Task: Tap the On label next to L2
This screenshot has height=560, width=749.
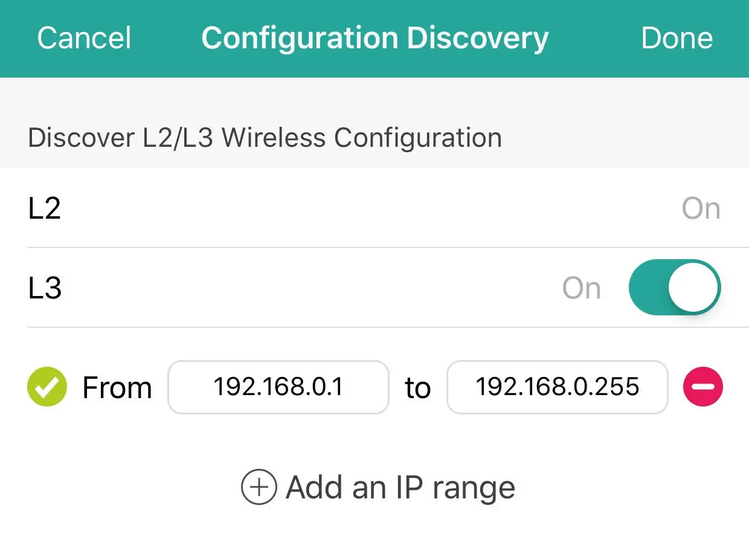Action: tap(701, 208)
